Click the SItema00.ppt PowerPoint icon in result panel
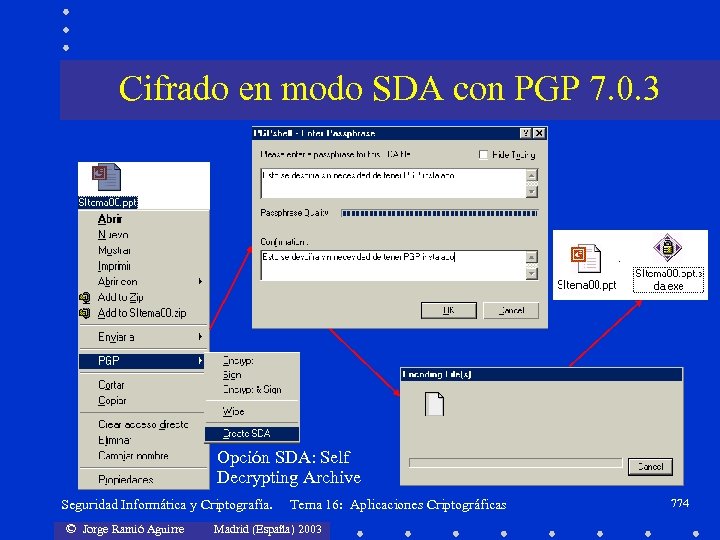720x540 pixels. tap(585, 259)
